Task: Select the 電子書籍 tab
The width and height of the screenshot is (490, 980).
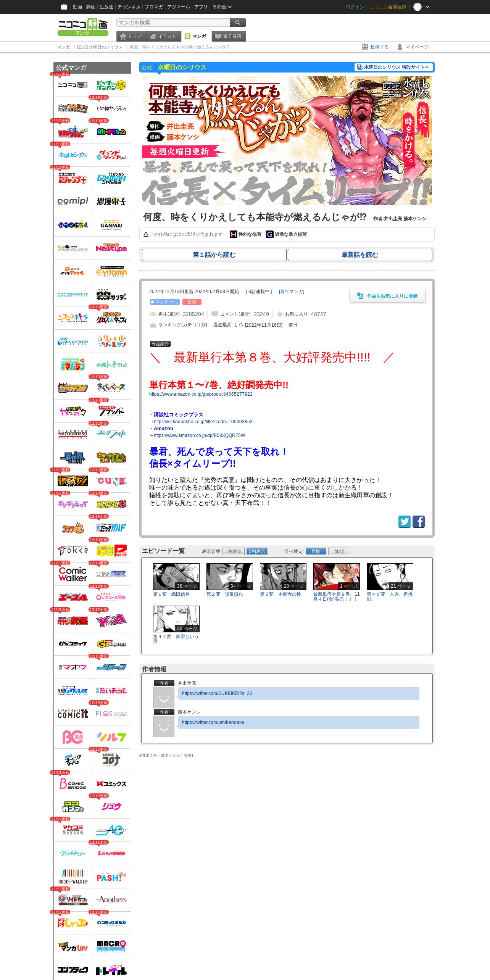Action: (x=229, y=36)
